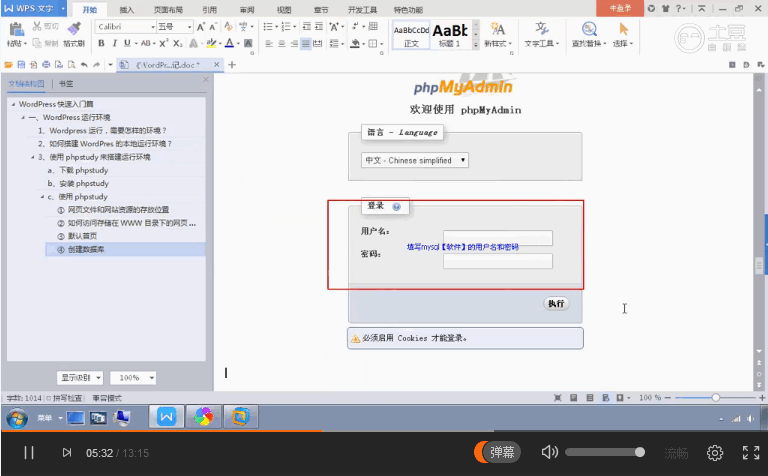Viewport: 768px width, 476px height.
Task: Open the Developer Tools ribbon tab
Action: [362, 10]
